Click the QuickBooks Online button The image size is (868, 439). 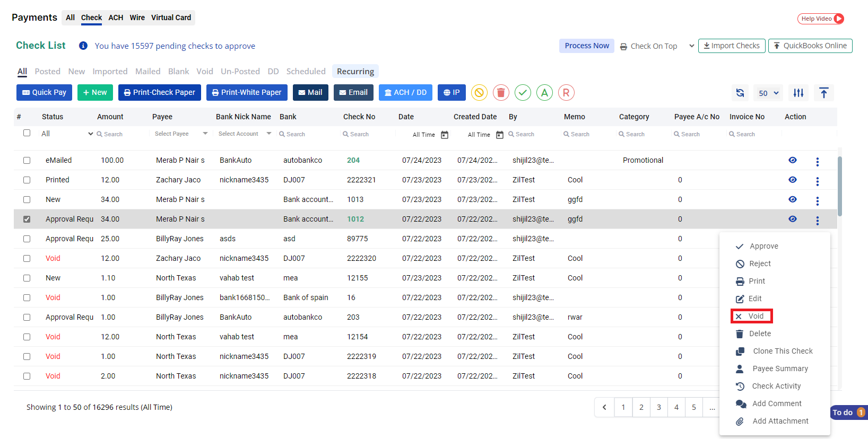tap(810, 46)
